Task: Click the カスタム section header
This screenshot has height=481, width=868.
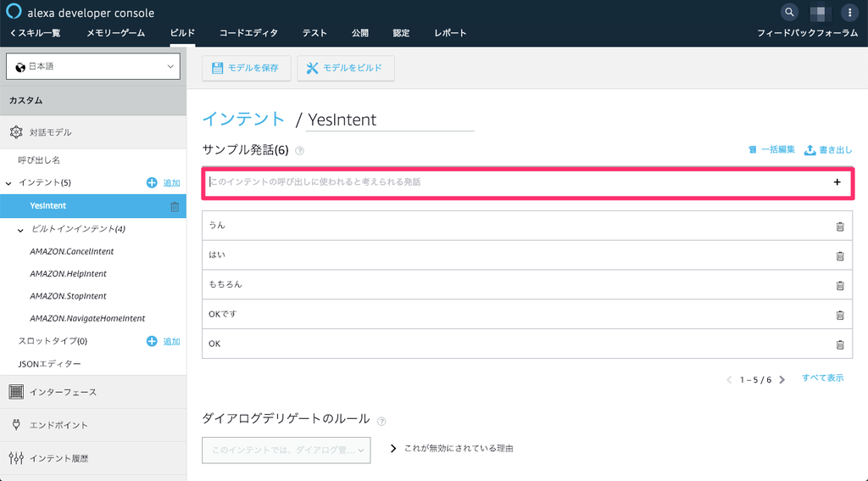Action: (93, 100)
